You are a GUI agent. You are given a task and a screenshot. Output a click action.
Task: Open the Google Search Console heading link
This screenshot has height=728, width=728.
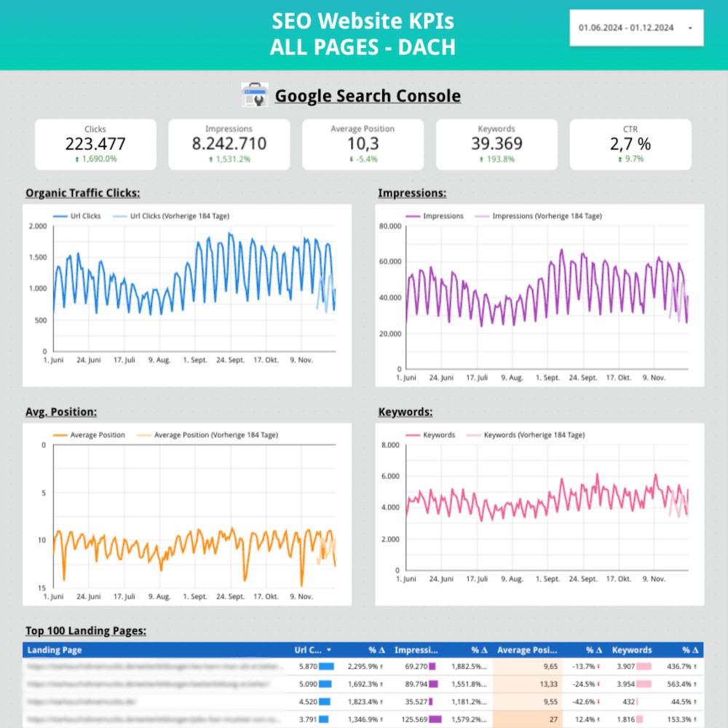(x=368, y=95)
